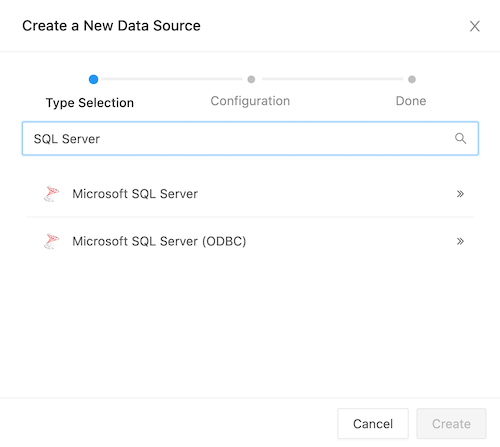Cancel creating the data source

pos(373,424)
